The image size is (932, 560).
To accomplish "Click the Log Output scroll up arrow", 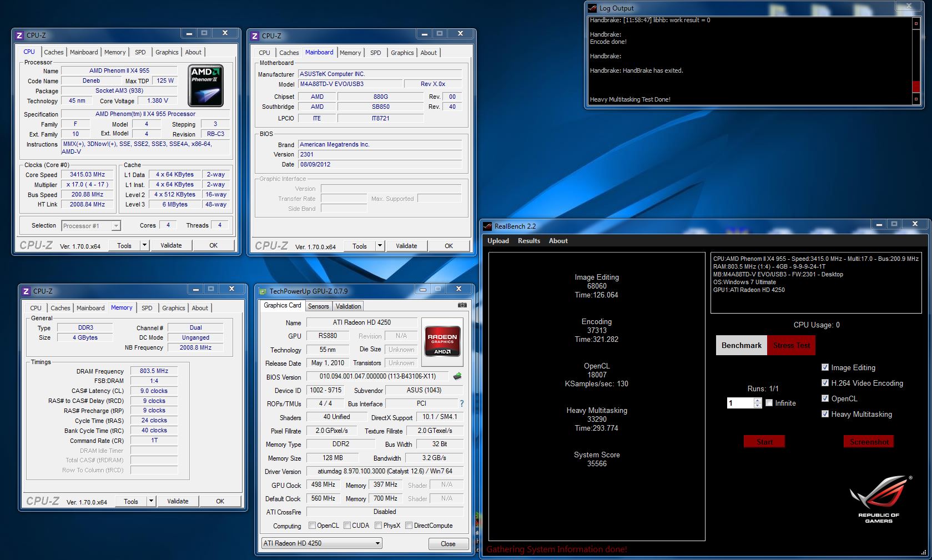I will (916, 23).
